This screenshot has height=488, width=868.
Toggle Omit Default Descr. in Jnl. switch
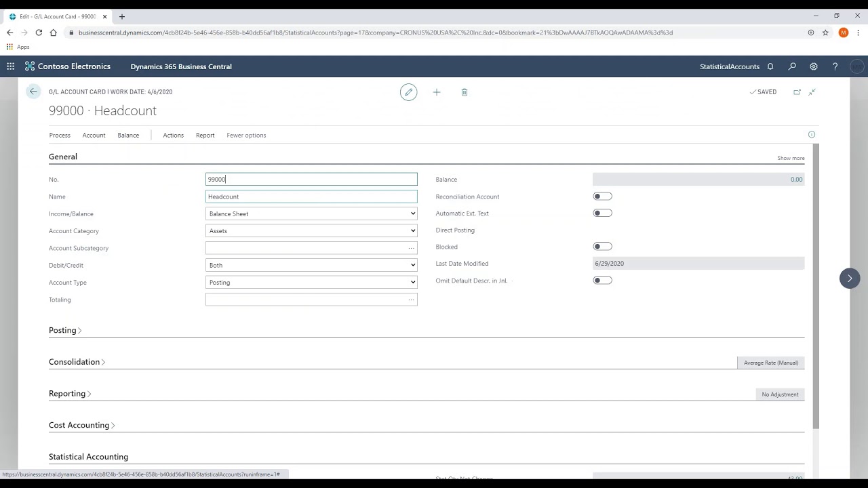coord(602,280)
